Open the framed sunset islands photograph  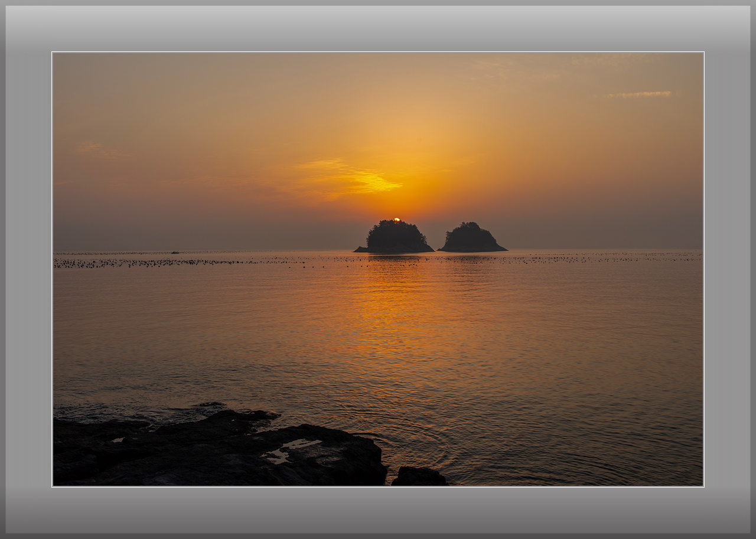pyautogui.click(x=378, y=269)
